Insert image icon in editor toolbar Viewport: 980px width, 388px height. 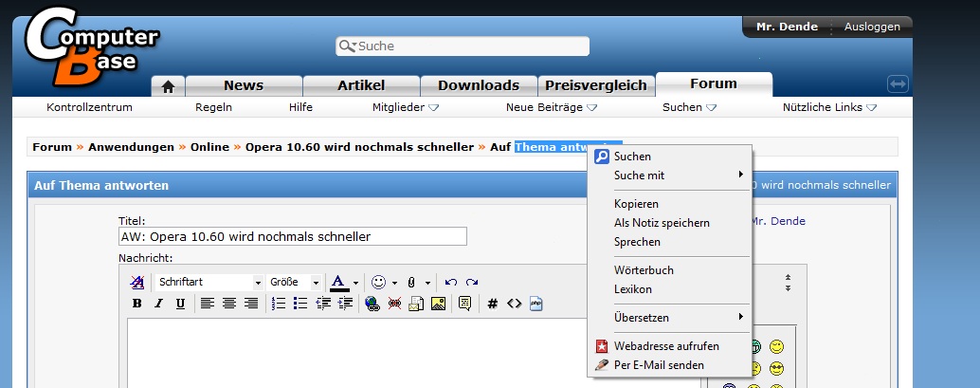[x=438, y=305]
